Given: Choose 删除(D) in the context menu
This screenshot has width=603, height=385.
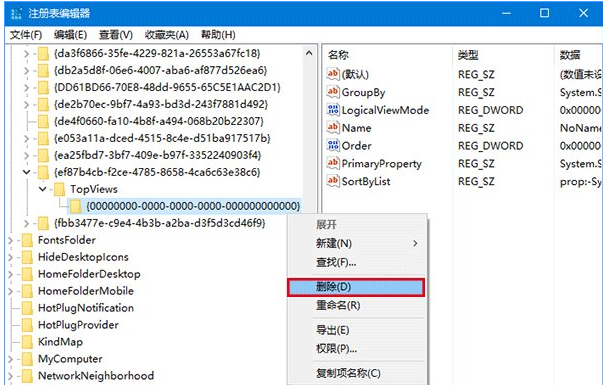Looking at the screenshot, I should click(356, 287).
